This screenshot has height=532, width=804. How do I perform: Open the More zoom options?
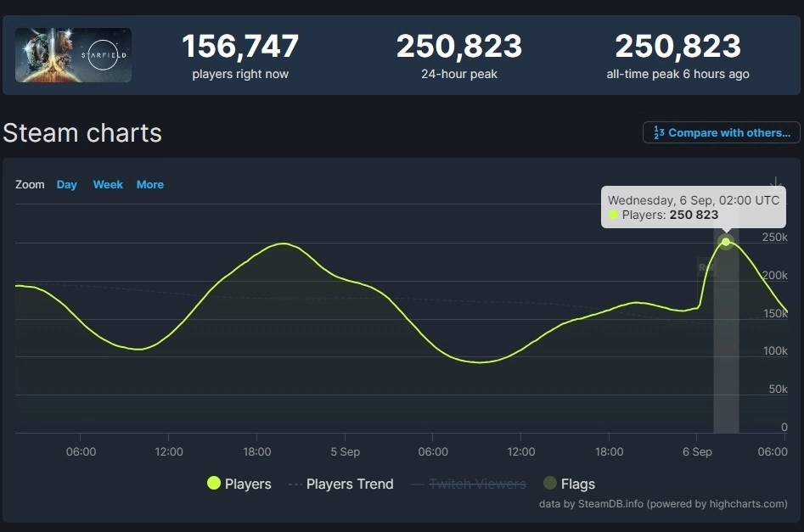click(x=149, y=184)
